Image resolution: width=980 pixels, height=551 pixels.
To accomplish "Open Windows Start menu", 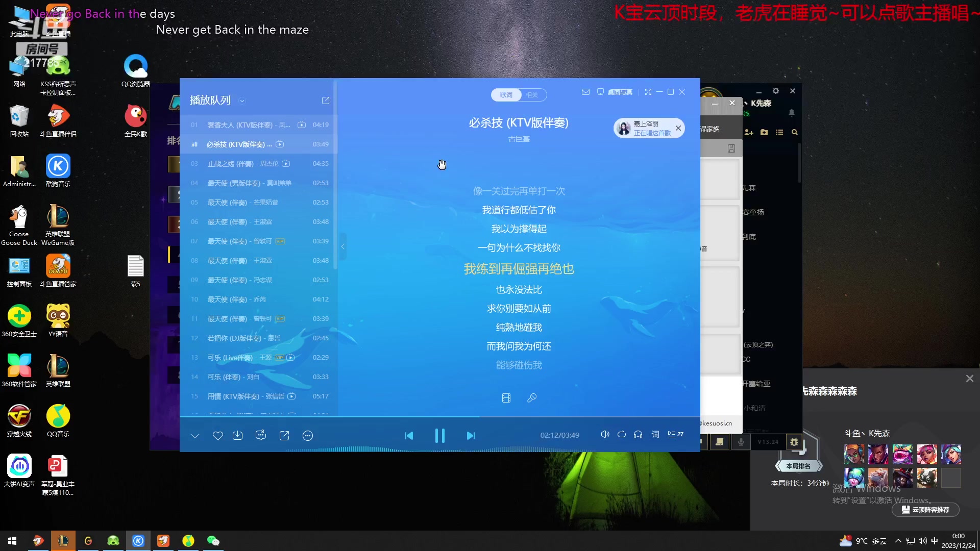I will tap(12, 541).
